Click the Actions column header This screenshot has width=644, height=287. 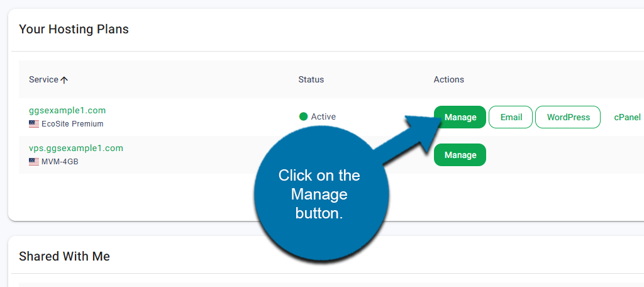tap(448, 80)
